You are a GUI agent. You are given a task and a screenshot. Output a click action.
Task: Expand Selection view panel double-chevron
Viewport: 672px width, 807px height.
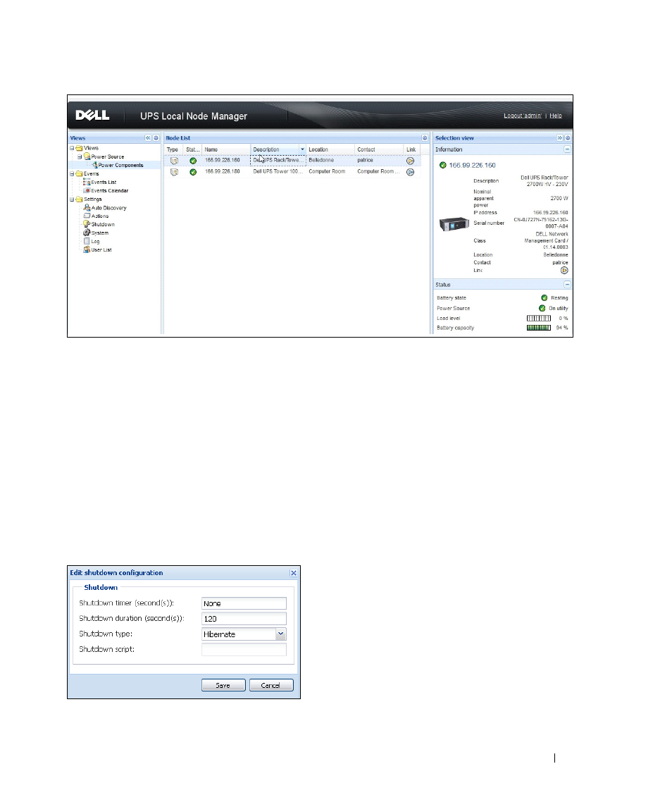point(560,138)
